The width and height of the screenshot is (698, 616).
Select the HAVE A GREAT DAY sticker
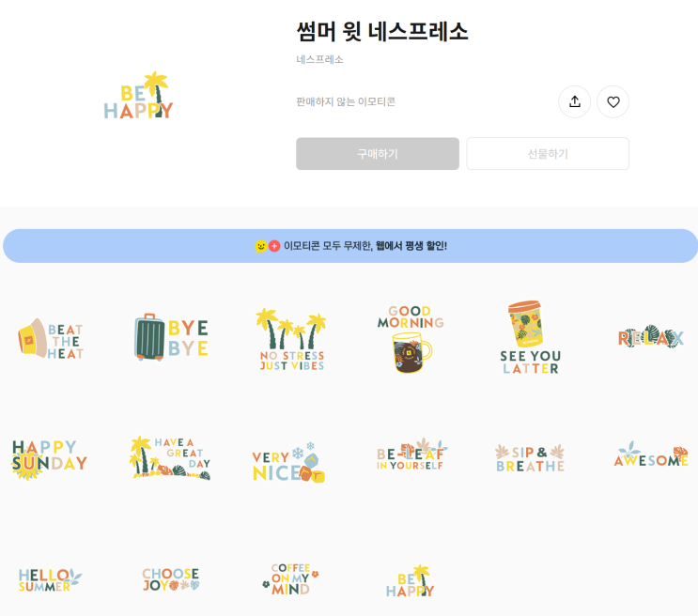click(x=171, y=458)
